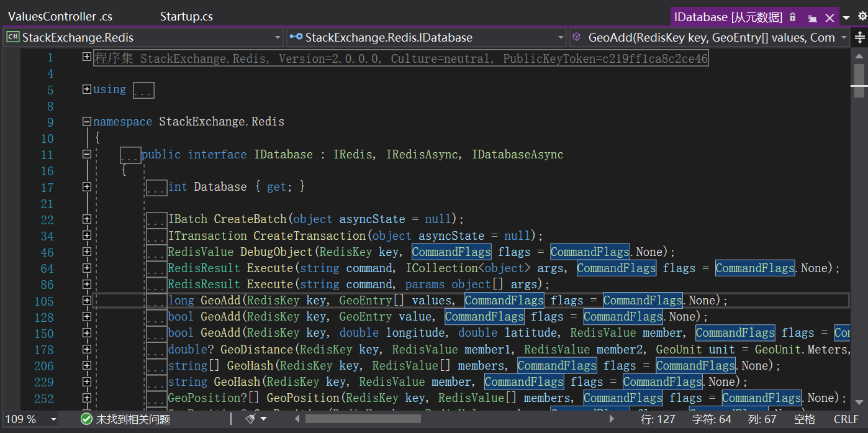Collapse the IDatabase interface block at line 11

click(x=87, y=154)
